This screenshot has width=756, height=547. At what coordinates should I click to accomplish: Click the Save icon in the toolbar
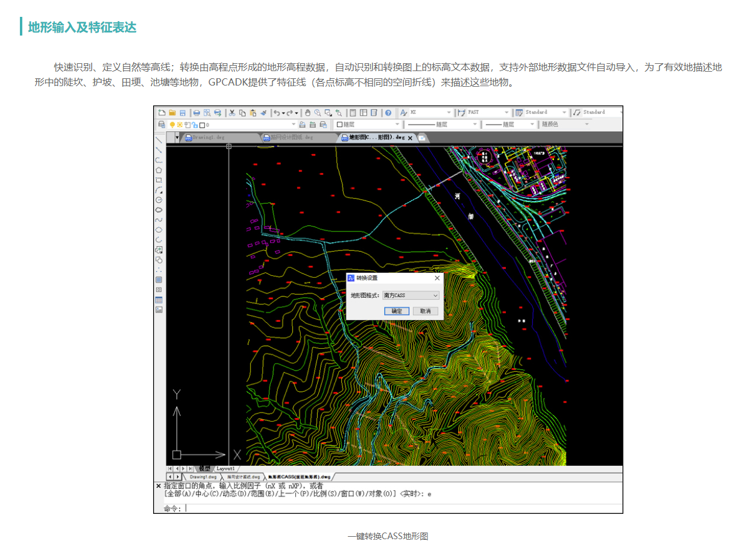pos(183,113)
